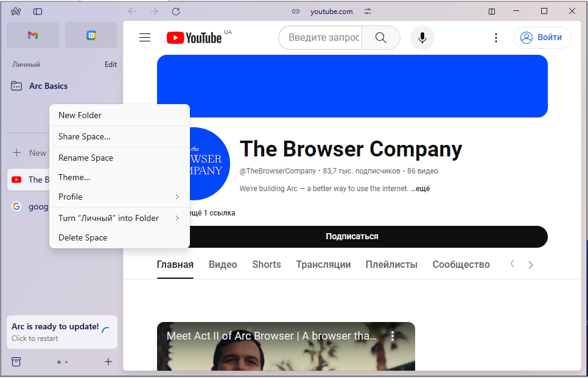Choose Delete Space from the menu
Image resolution: width=588 pixels, height=378 pixels.
click(x=119, y=238)
